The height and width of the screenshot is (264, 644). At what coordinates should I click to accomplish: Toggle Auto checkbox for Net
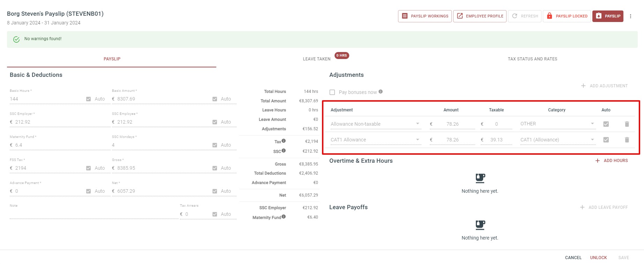coord(215,191)
